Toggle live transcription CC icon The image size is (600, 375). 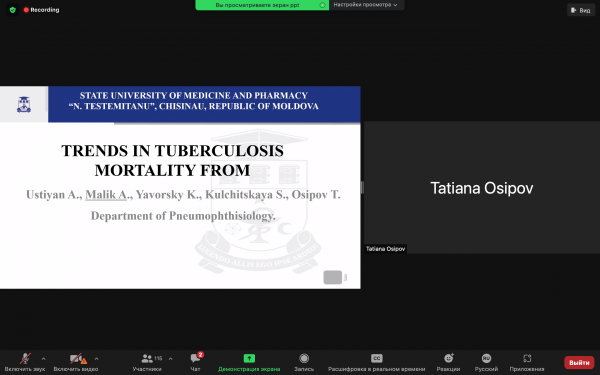click(377, 359)
